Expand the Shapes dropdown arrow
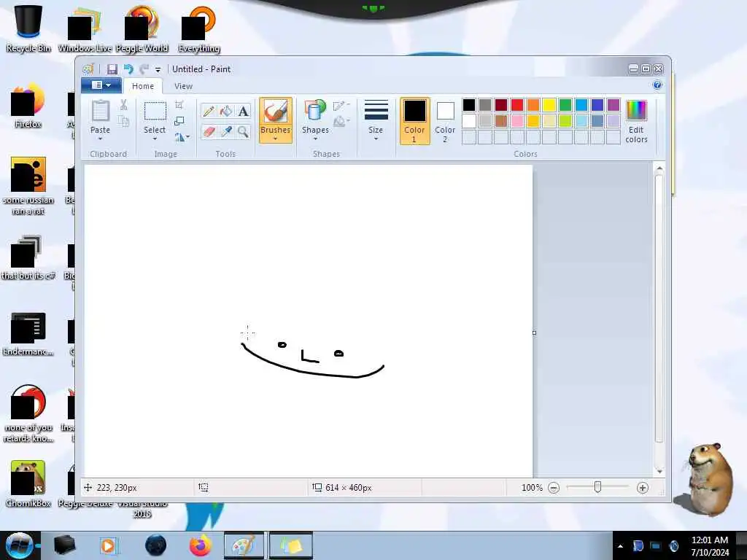The image size is (747, 560). click(315, 139)
